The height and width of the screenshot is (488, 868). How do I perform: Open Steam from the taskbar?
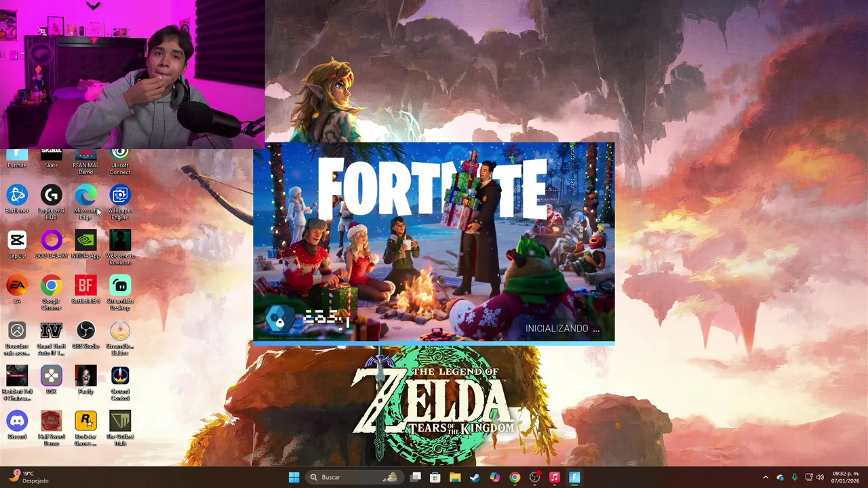475,477
